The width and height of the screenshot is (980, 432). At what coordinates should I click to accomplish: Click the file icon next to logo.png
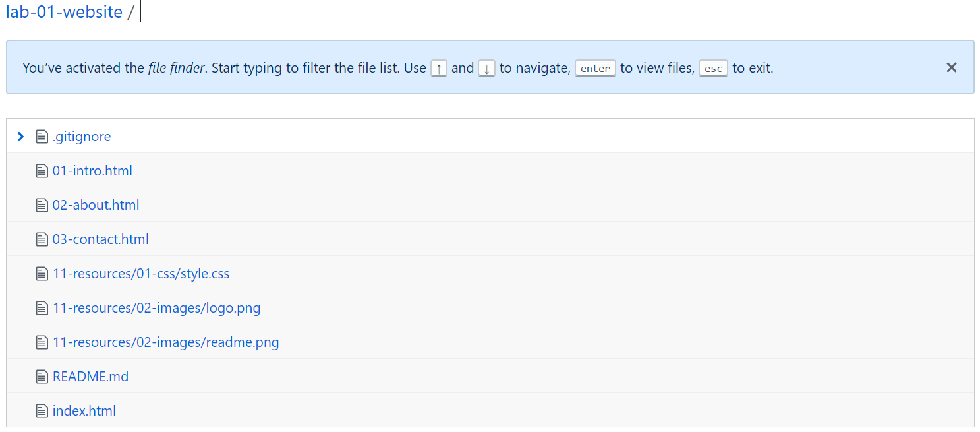(x=42, y=308)
